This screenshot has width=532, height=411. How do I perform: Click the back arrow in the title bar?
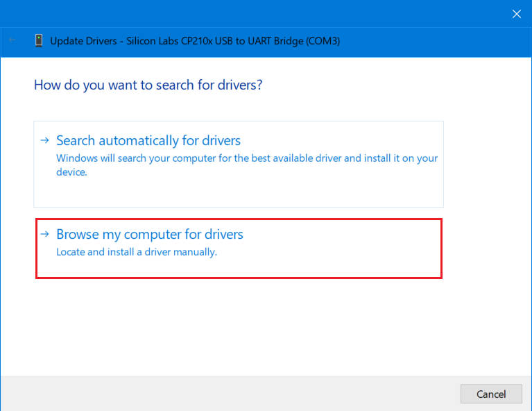click(12, 40)
